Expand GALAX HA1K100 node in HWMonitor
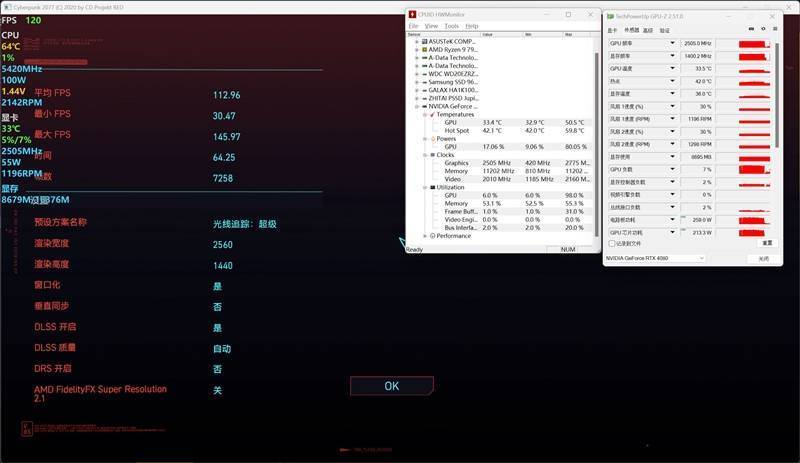 tap(417, 90)
